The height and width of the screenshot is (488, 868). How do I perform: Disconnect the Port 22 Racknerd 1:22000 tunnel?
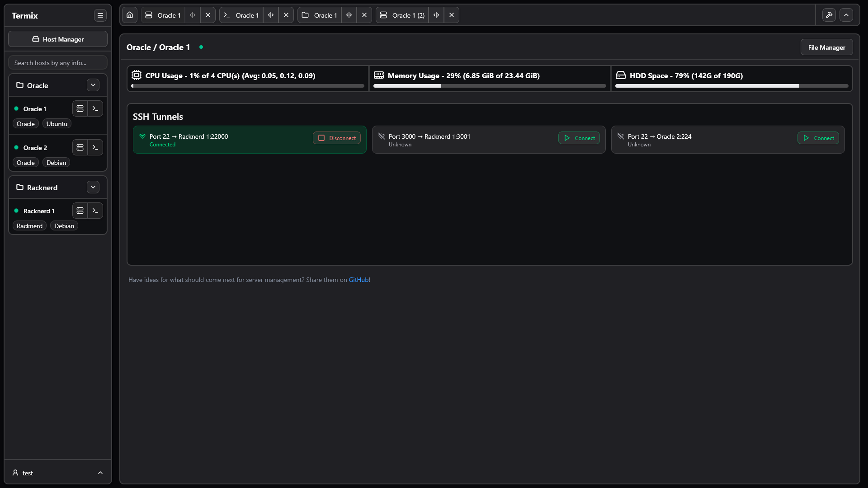point(337,138)
